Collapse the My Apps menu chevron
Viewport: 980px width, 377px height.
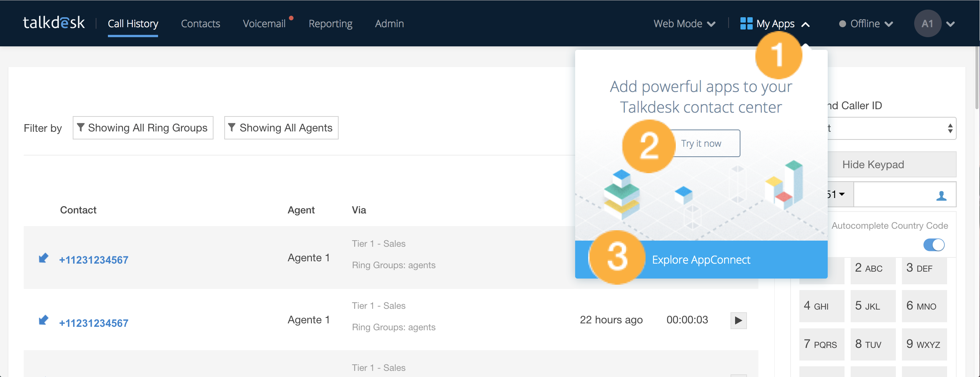tap(806, 25)
